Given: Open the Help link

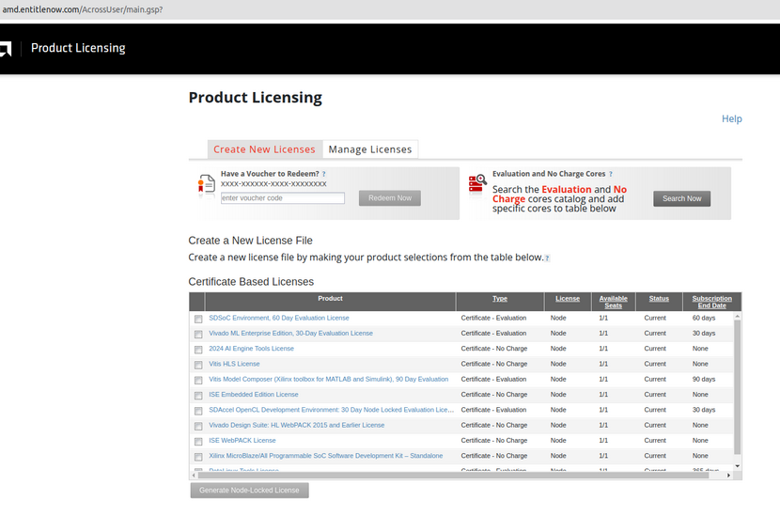Looking at the screenshot, I should coord(732,119).
